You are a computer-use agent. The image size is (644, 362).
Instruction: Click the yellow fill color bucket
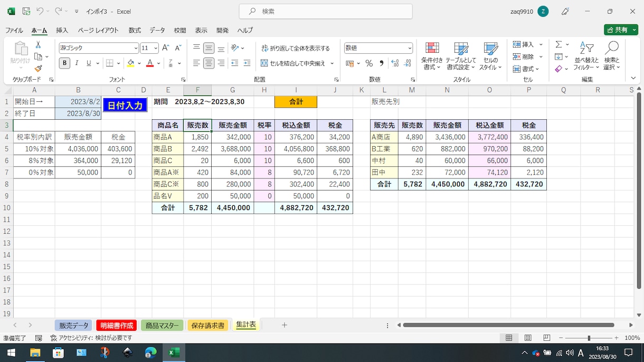coord(130,63)
